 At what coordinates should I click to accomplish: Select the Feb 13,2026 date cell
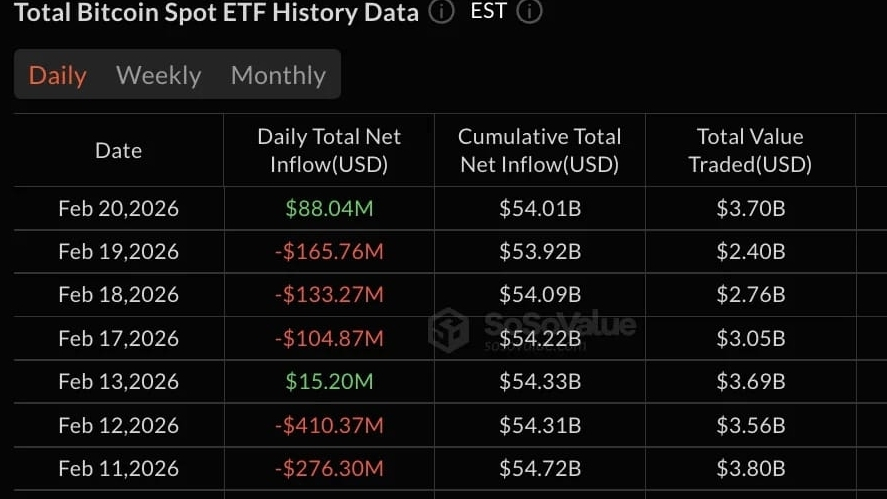(x=118, y=382)
